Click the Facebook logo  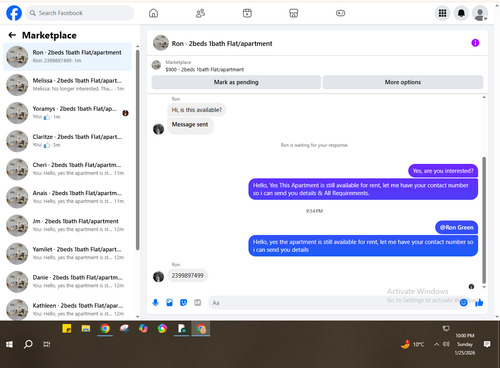(14, 13)
